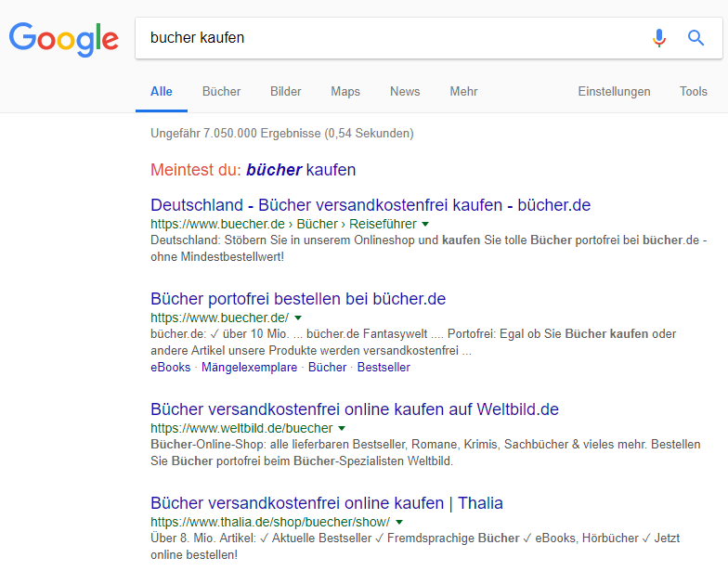Click the green URL https://www.thalia.de/shop/buecher/show/
728x571 pixels.
270,522
